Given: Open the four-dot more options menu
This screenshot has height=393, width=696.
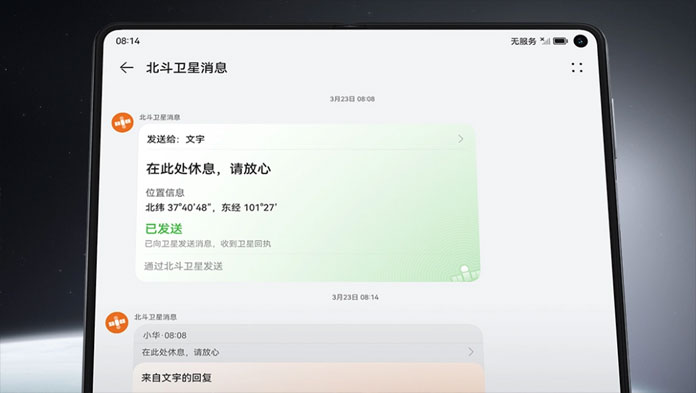Looking at the screenshot, I should (577, 67).
